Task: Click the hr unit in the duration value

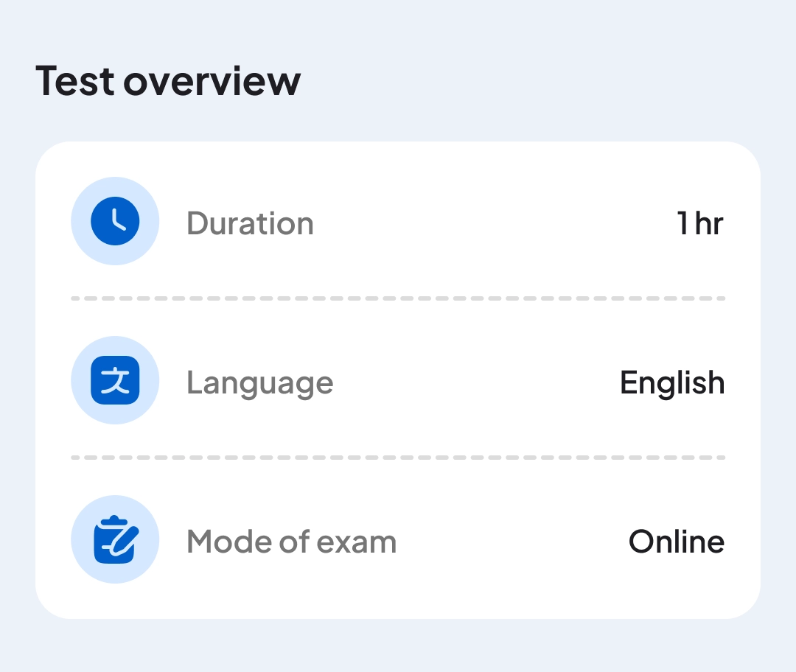Action: click(x=709, y=223)
